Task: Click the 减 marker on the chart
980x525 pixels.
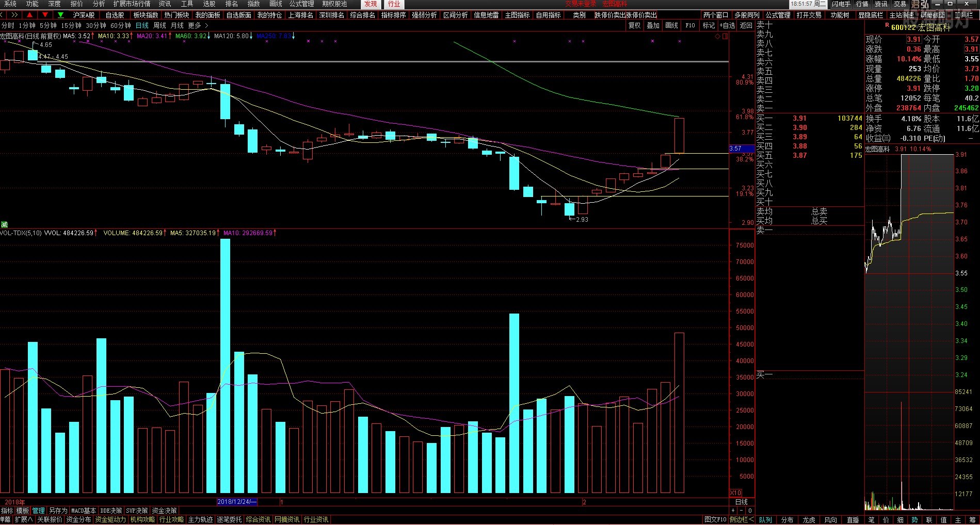Action: click(4, 224)
